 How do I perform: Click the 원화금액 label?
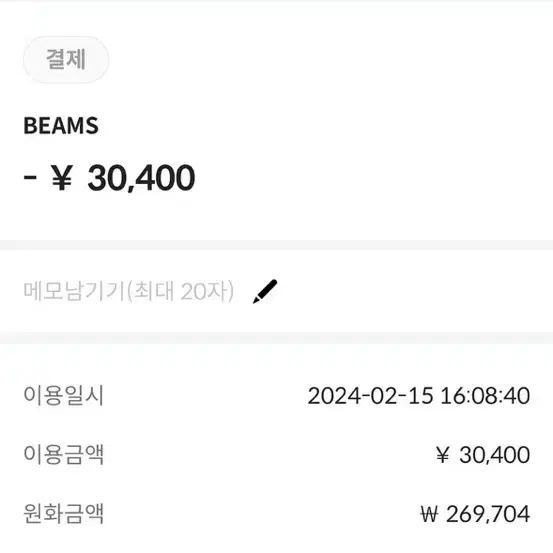coord(63,514)
